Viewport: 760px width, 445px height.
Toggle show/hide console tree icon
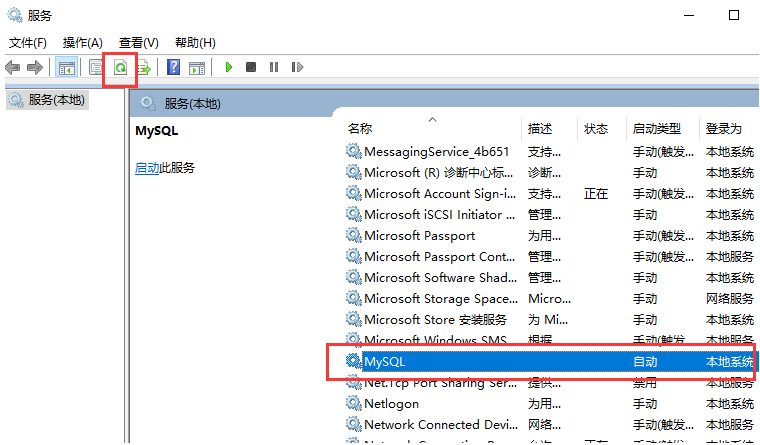[x=66, y=67]
